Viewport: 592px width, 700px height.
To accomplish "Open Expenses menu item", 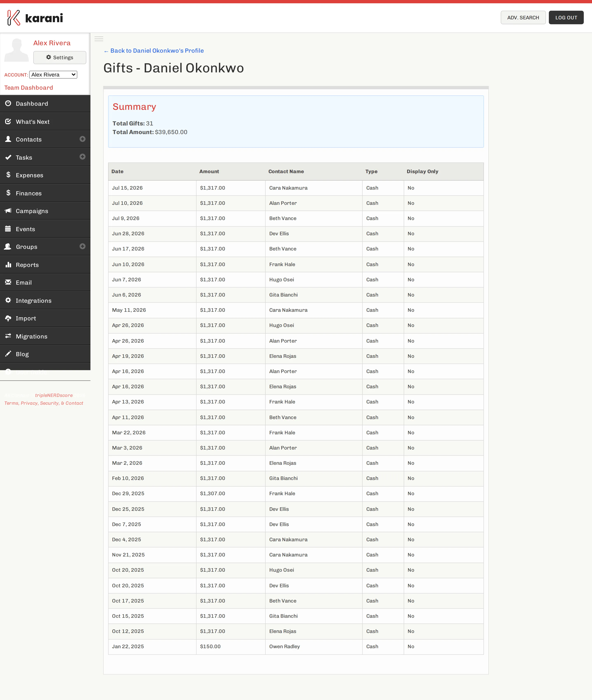I will tap(45, 175).
